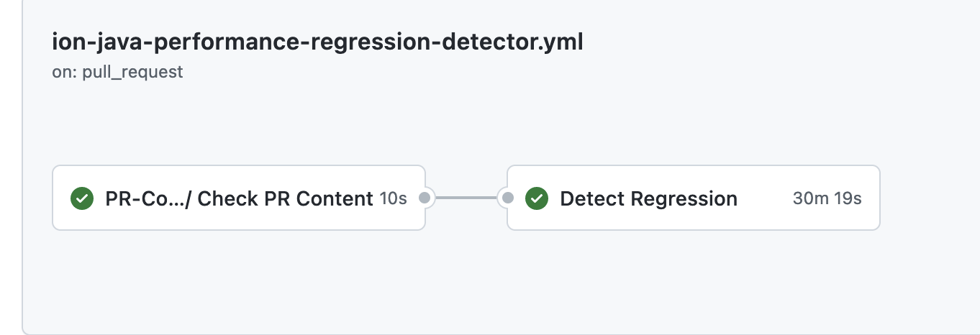Click the green success checkmark on Detect Regression
The width and height of the screenshot is (980, 335).
click(x=537, y=198)
